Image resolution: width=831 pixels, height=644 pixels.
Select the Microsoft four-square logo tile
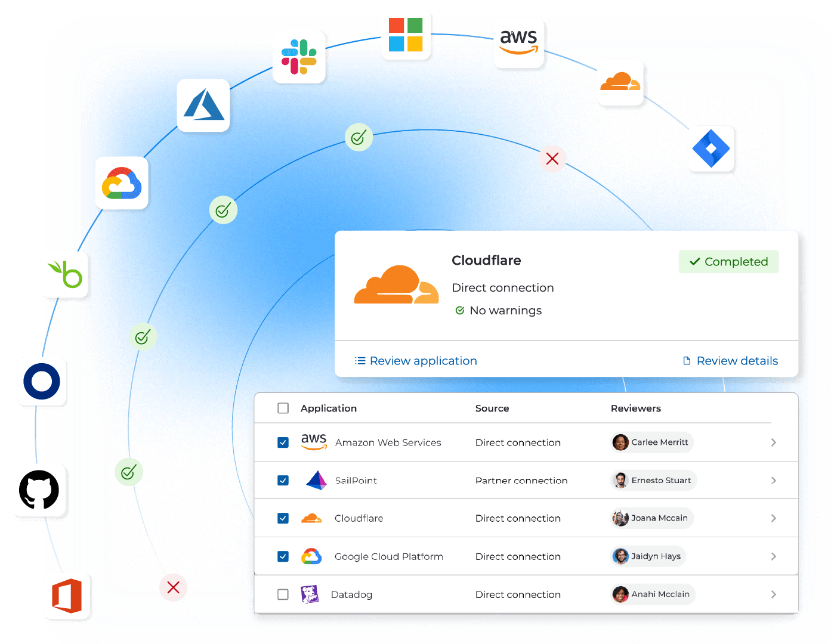pyautogui.click(x=406, y=35)
